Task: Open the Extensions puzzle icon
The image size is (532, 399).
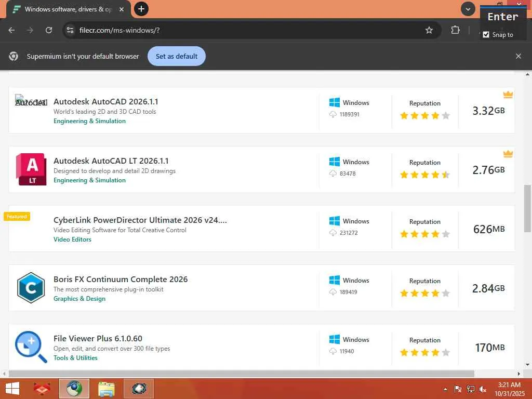Action: 455,30
